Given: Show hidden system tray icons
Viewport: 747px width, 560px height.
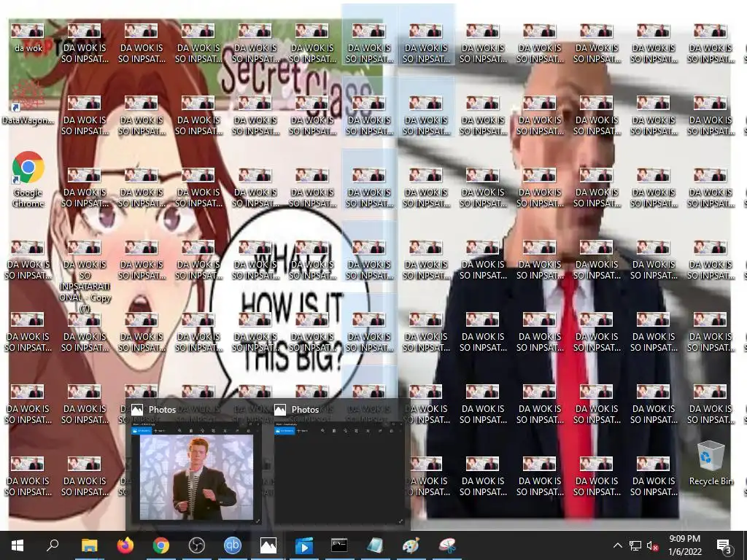Looking at the screenshot, I should coord(617,545).
